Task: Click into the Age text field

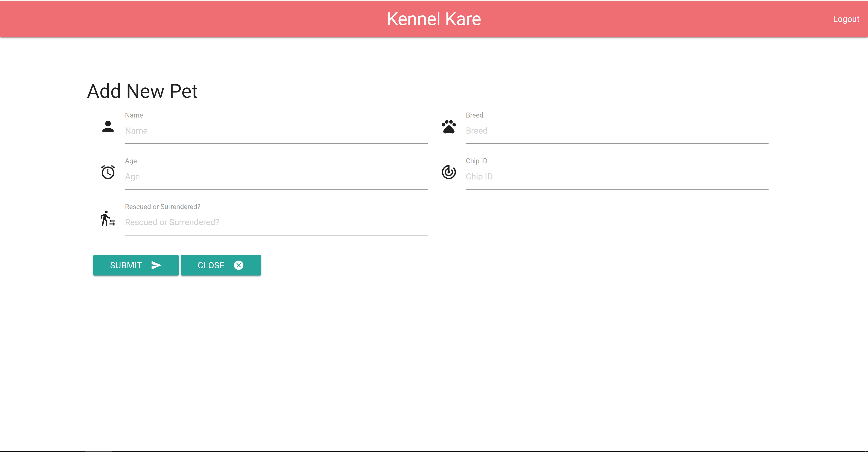Action: pyautogui.click(x=276, y=177)
